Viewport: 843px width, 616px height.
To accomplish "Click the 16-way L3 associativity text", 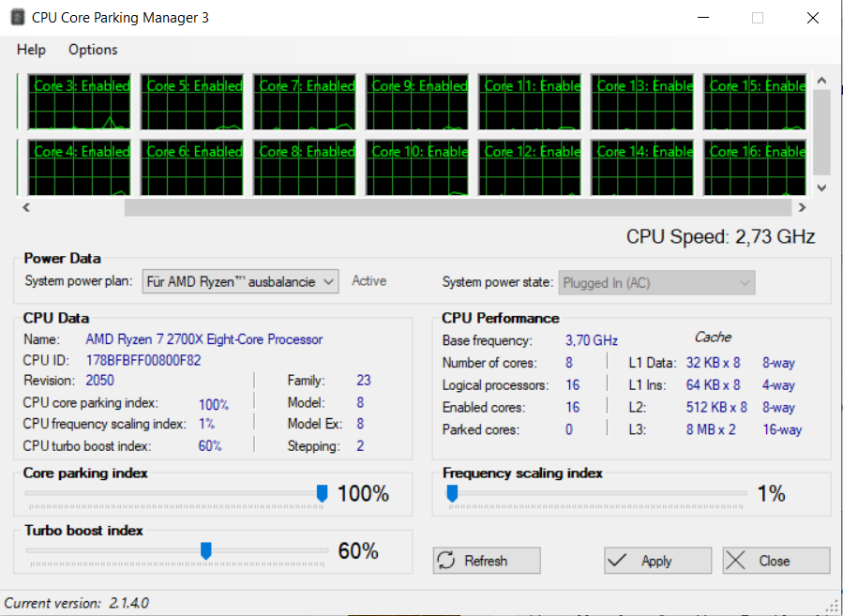I will [x=782, y=430].
